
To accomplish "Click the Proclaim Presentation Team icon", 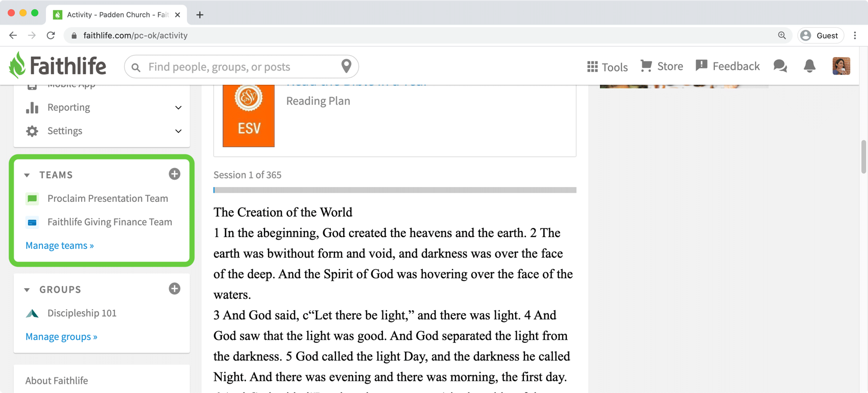I will (32, 198).
